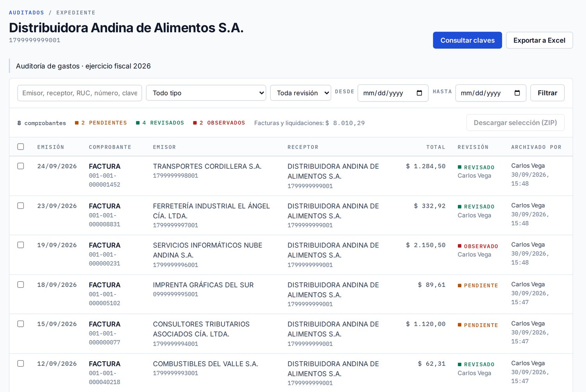The width and height of the screenshot is (586, 392).
Task: Click the 'TOTAL' column header
Action: (436, 147)
